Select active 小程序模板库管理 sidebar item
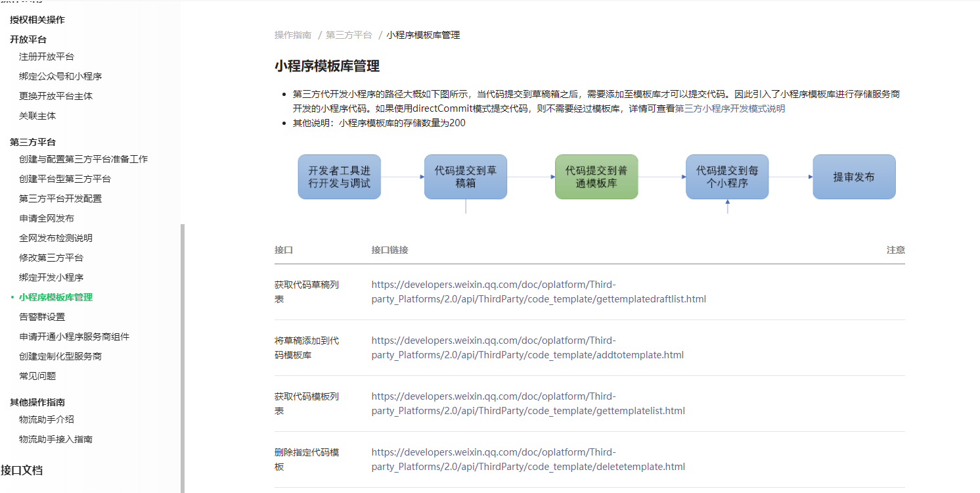 click(56, 297)
